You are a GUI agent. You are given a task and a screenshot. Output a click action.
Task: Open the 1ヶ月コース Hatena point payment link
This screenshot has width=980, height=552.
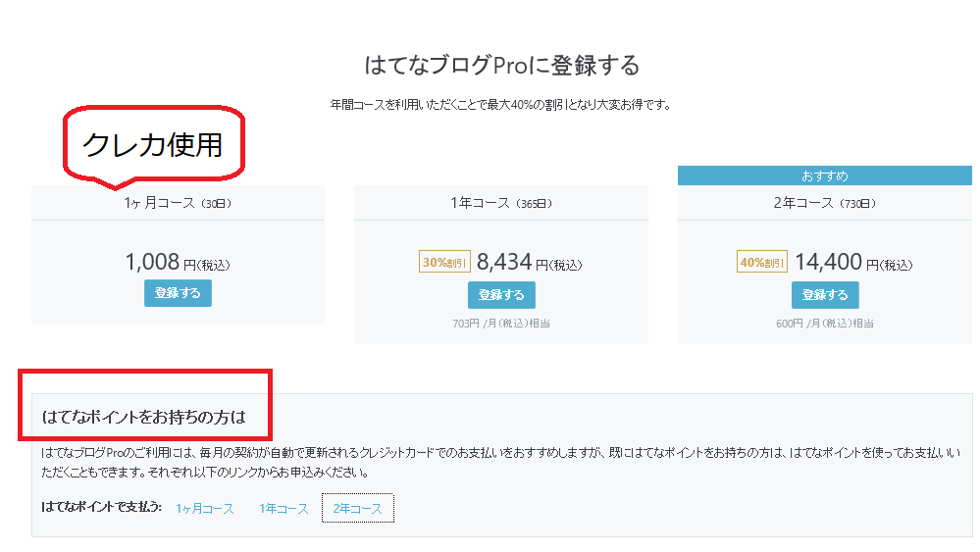click(x=205, y=509)
